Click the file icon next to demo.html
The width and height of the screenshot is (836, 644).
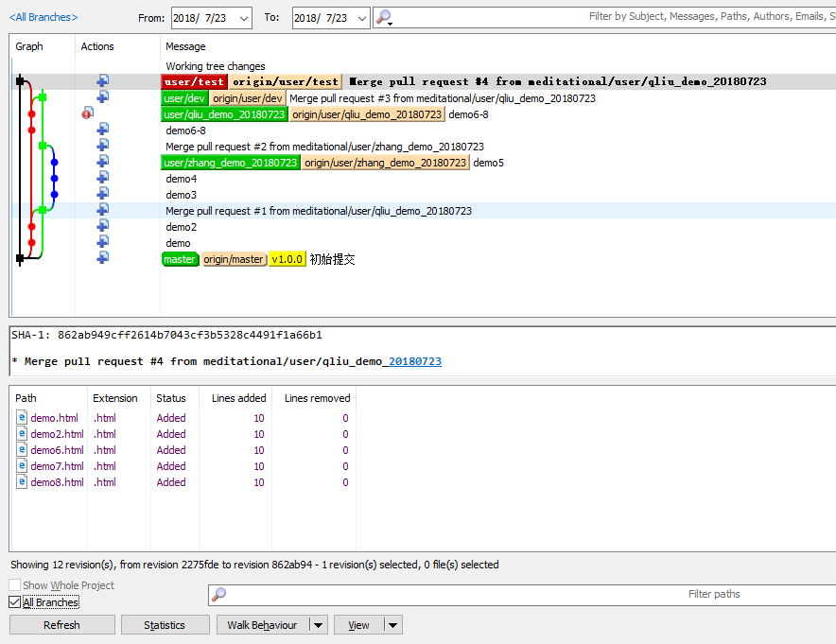click(22, 418)
